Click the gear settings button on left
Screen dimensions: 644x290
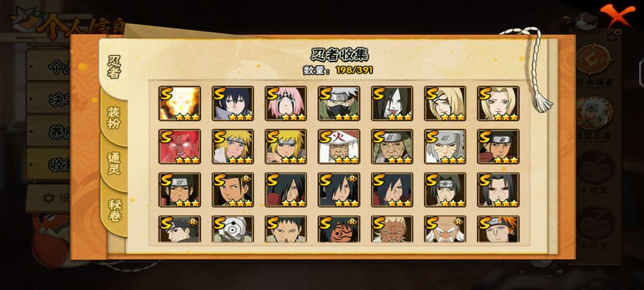pos(49,198)
